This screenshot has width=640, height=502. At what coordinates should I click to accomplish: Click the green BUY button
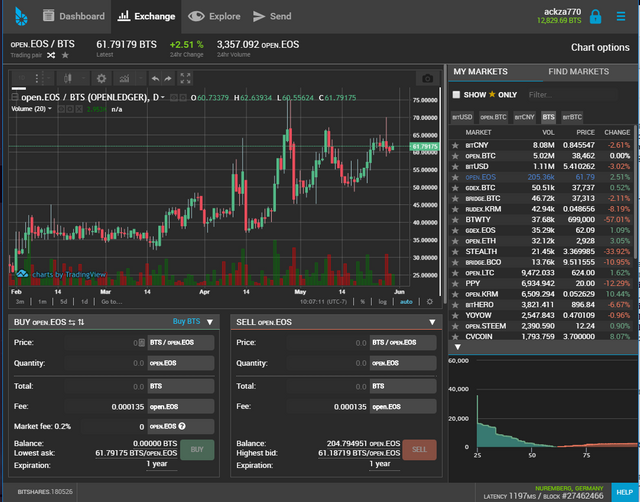tap(197, 449)
